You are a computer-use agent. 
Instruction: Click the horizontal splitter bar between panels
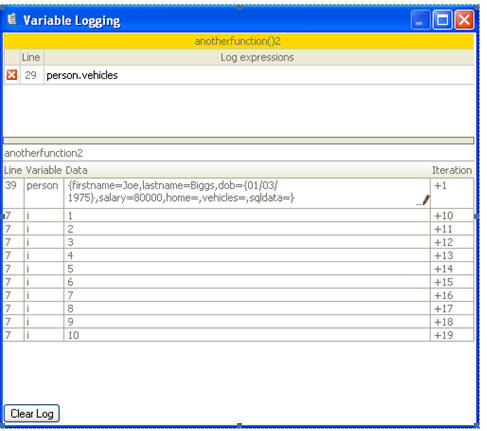click(238, 140)
